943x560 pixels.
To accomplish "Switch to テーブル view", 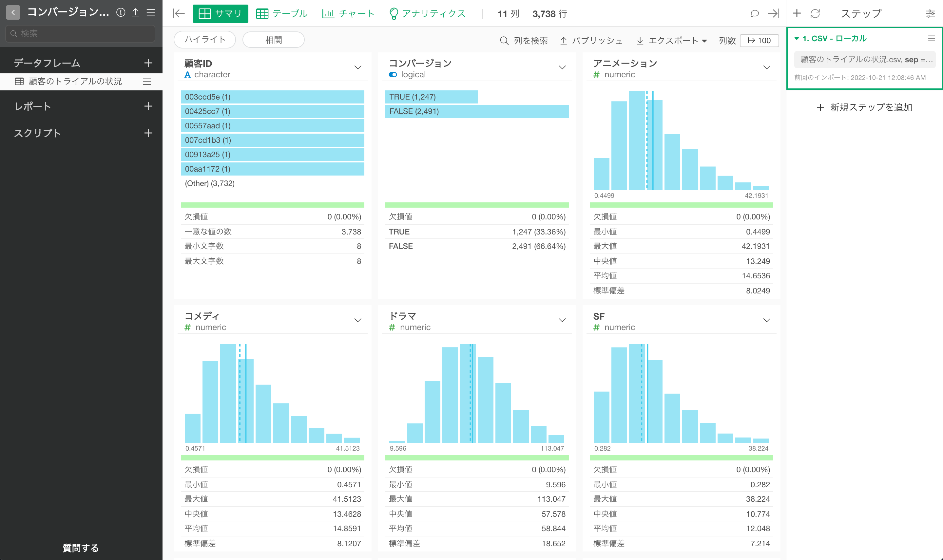I will (281, 13).
